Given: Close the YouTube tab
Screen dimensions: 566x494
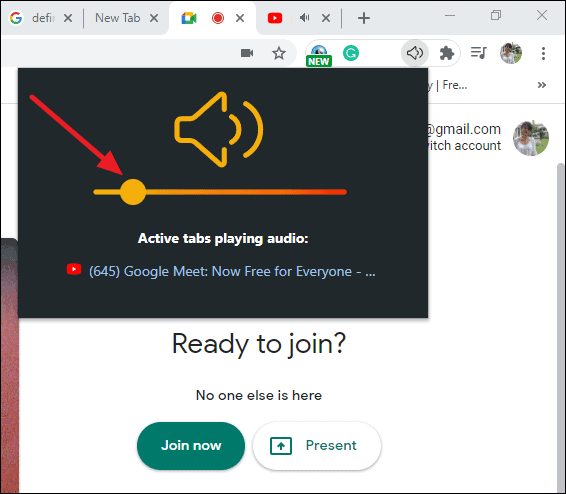Looking at the screenshot, I should (x=326, y=18).
